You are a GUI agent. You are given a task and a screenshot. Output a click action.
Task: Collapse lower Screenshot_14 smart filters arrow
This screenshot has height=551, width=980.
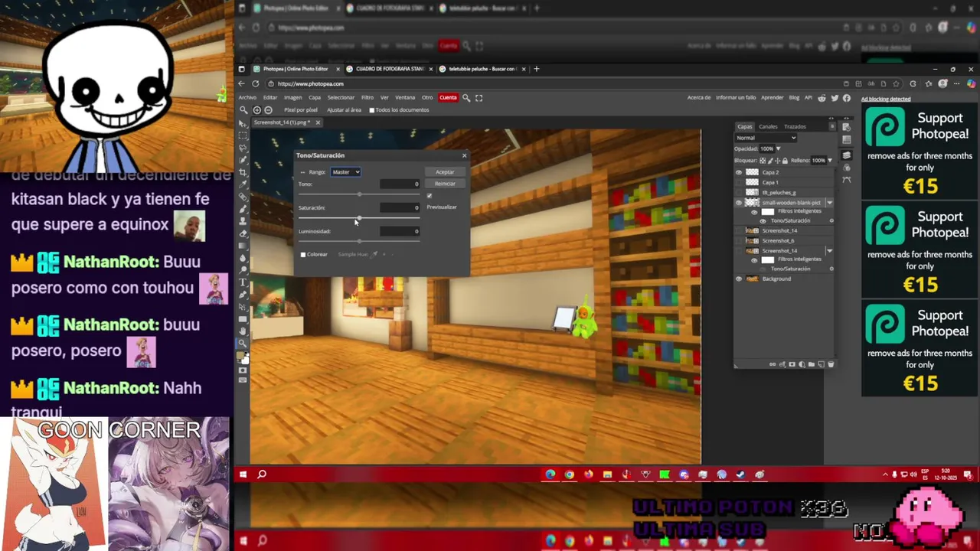[x=830, y=250]
